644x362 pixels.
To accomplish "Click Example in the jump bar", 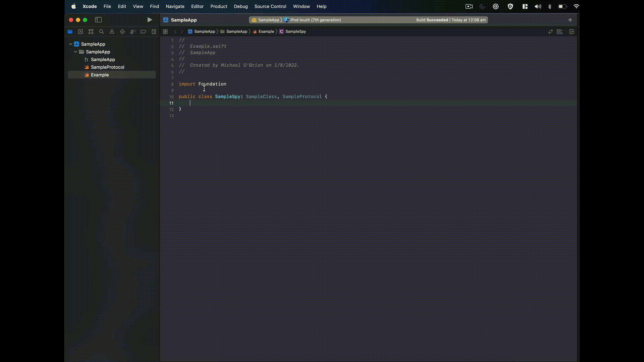I will (x=263, y=32).
